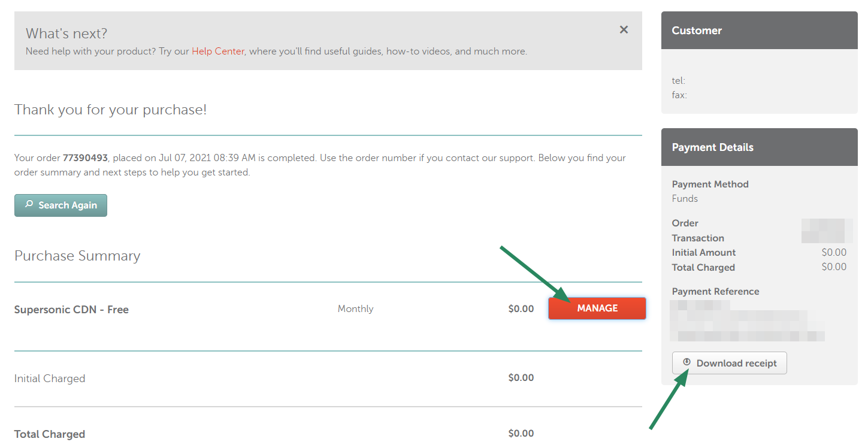Dismiss the What's next banner

(x=624, y=30)
